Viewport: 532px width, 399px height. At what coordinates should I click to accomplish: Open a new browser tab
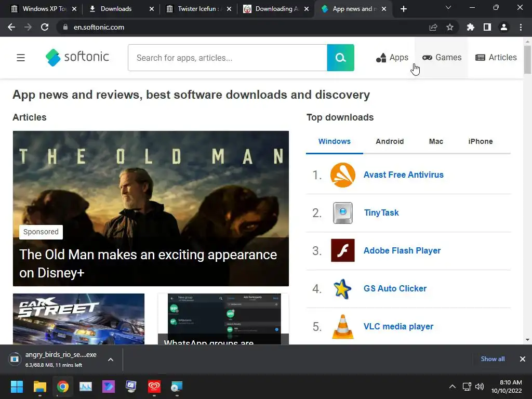(403, 9)
